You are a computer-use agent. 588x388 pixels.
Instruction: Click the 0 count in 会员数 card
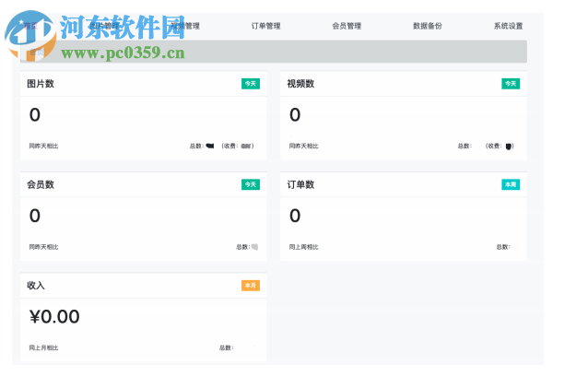[x=35, y=216]
